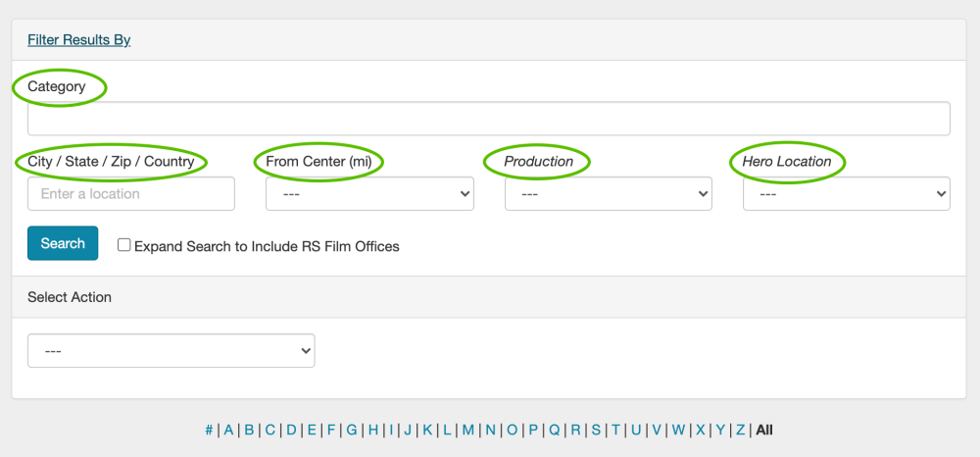Select letter S in the alphabet filter
Viewport: 980px width, 457px height.
[596, 430]
